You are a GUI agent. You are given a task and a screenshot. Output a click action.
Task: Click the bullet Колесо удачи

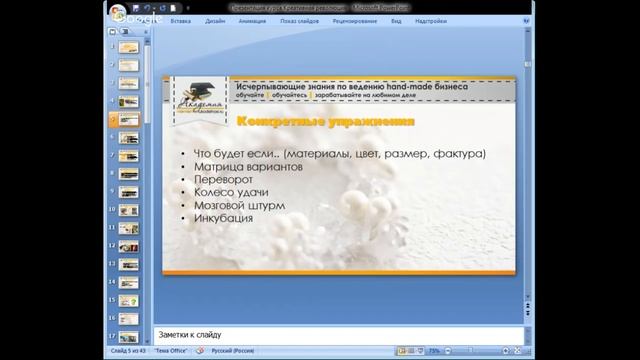pos(231,192)
